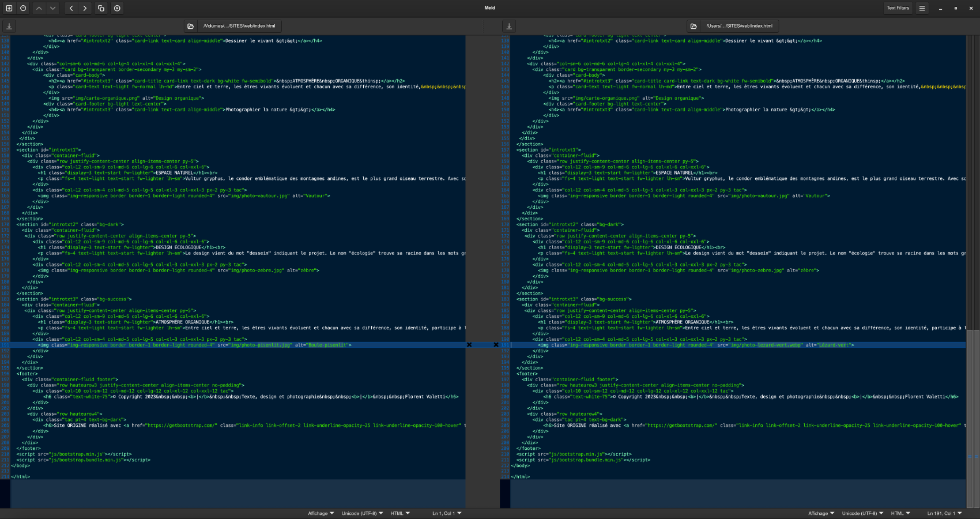The image size is (980, 519).
Task: Save the right pane file
Action: tap(509, 26)
